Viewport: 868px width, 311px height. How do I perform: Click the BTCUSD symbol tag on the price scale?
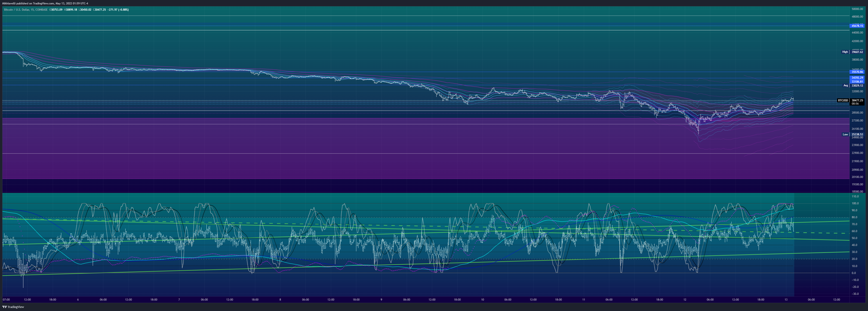(x=843, y=100)
